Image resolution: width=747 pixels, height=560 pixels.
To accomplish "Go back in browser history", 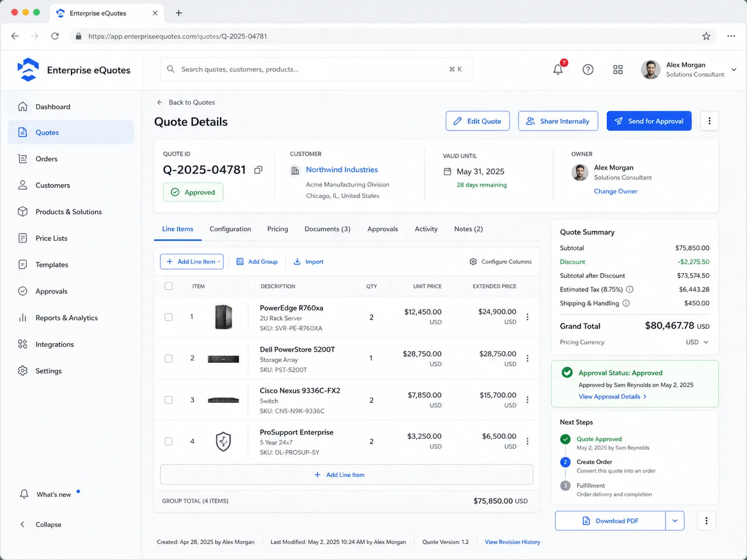I will tap(15, 36).
